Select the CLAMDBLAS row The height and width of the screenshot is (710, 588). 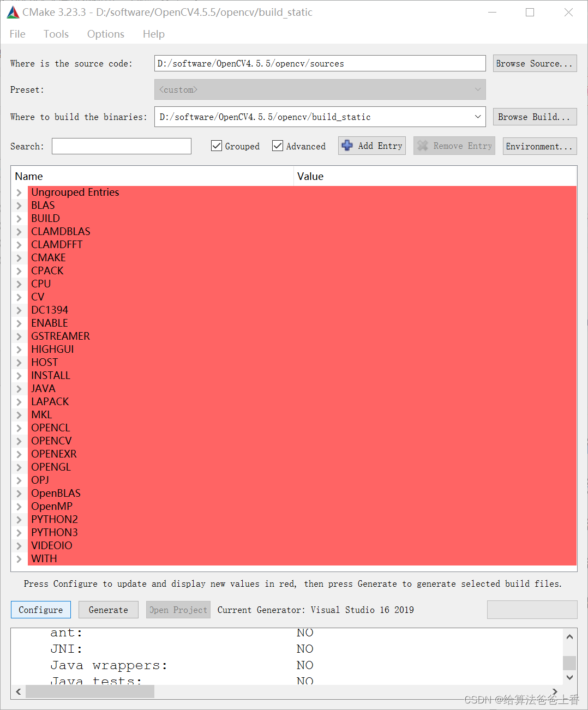click(x=302, y=232)
